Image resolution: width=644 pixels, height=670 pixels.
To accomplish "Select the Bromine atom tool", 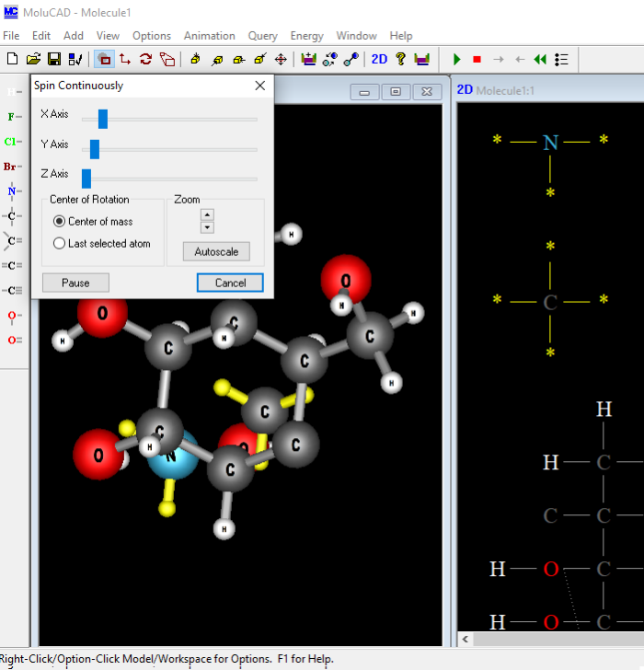I will 12,167.
